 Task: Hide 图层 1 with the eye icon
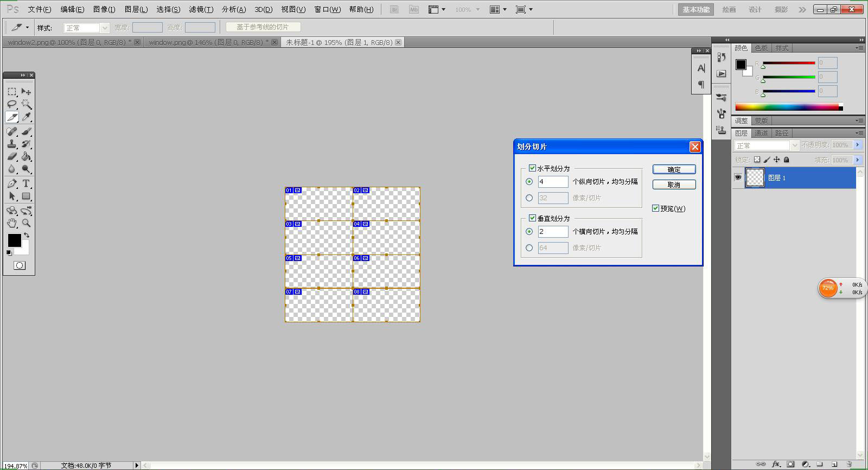[x=738, y=177]
